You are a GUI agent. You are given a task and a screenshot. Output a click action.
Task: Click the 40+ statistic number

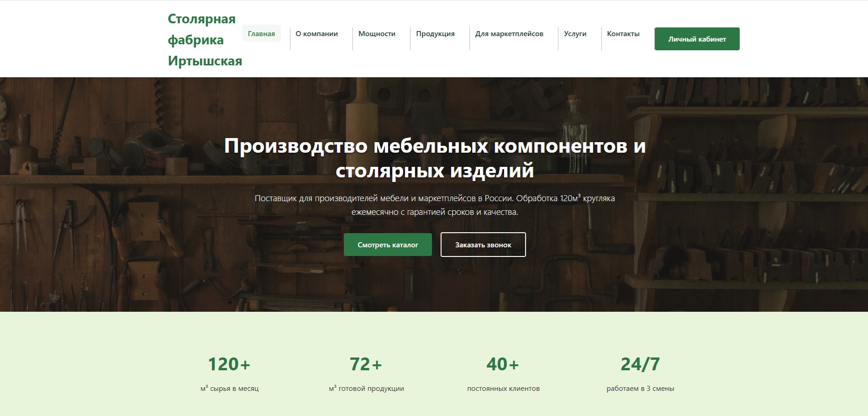[503, 364]
